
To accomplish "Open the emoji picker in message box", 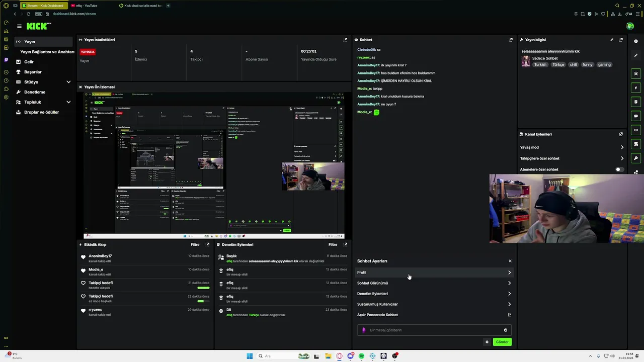I will 506,330.
